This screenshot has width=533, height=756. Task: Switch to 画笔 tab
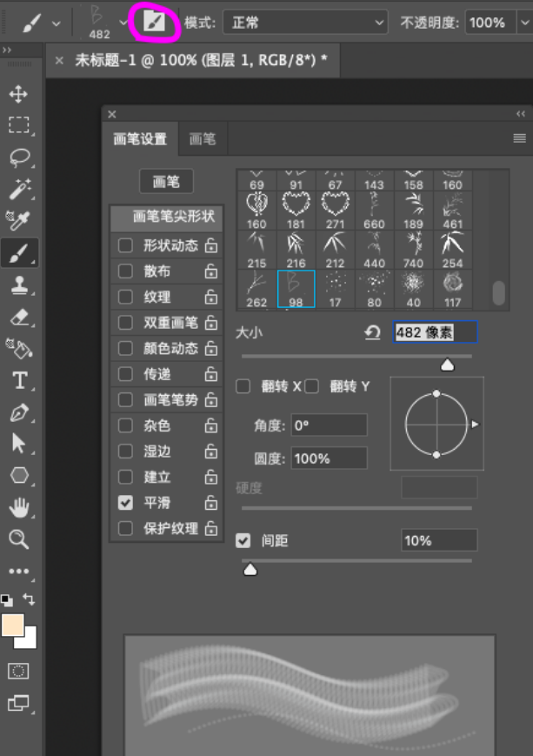[x=203, y=139]
